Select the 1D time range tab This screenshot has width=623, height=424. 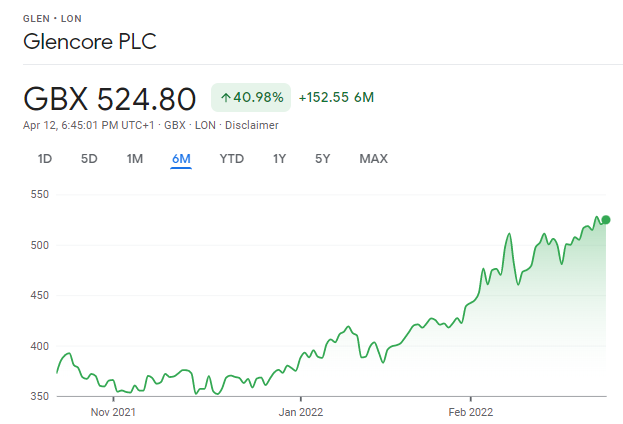(x=44, y=159)
